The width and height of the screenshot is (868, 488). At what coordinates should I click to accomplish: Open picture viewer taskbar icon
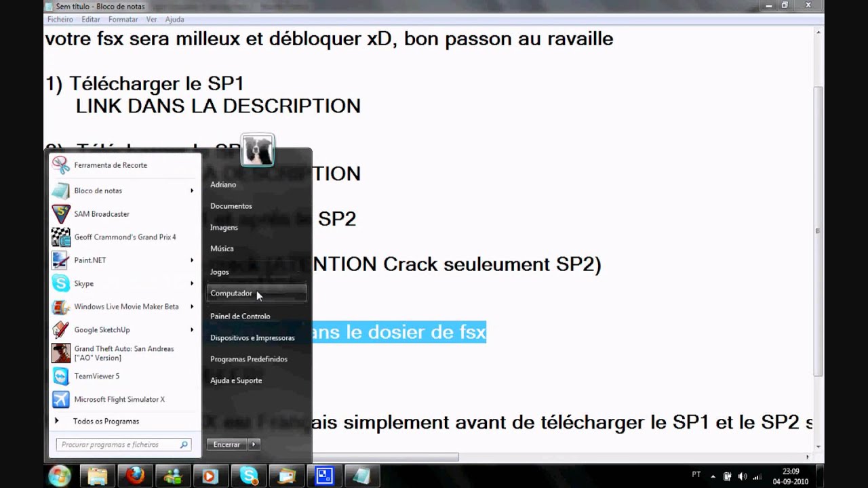coord(286,476)
